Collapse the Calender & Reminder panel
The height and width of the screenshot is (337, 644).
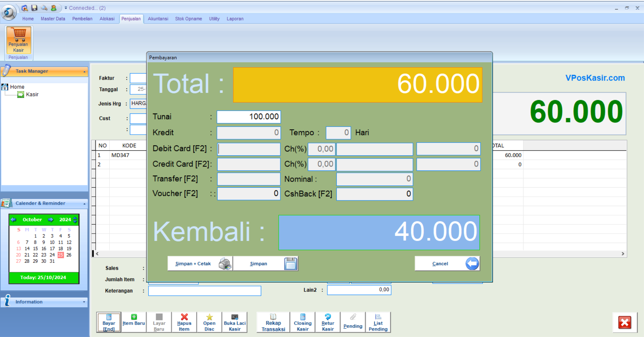point(84,204)
